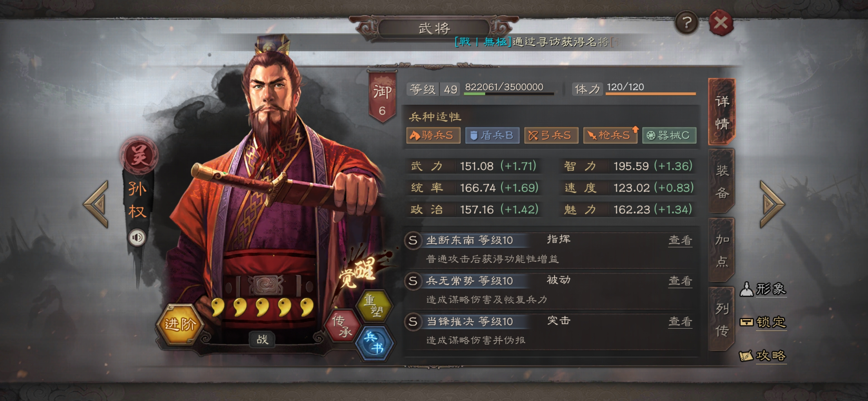Open 形象 appearance option
Screen dimensions: 868x401
[763, 289]
